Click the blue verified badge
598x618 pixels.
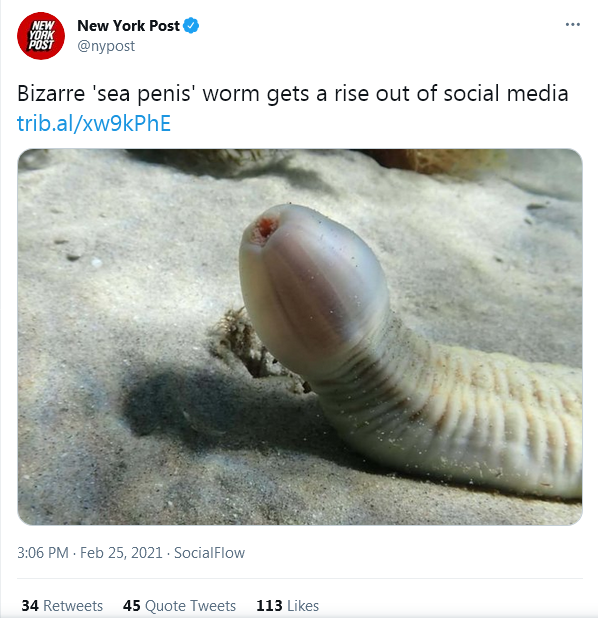coord(192,26)
